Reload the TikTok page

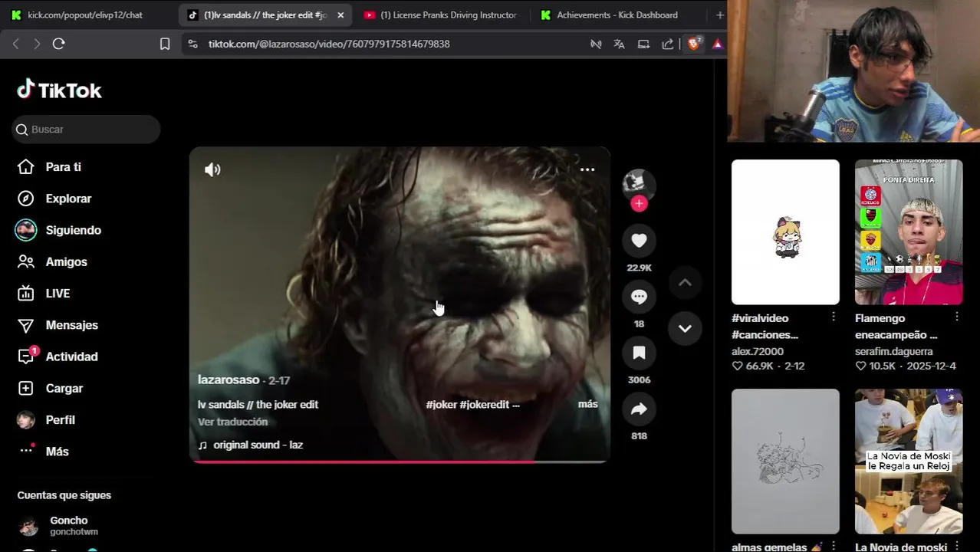point(58,44)
